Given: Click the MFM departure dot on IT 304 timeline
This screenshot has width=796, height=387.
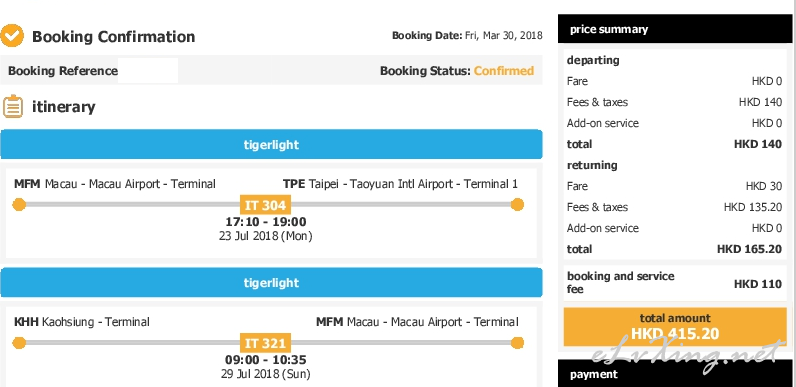Looking at the screenshot, I should click(19, 205).
